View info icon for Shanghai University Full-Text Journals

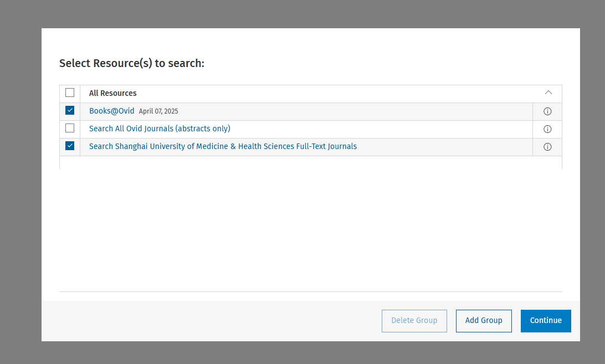[x=547, y=147]
